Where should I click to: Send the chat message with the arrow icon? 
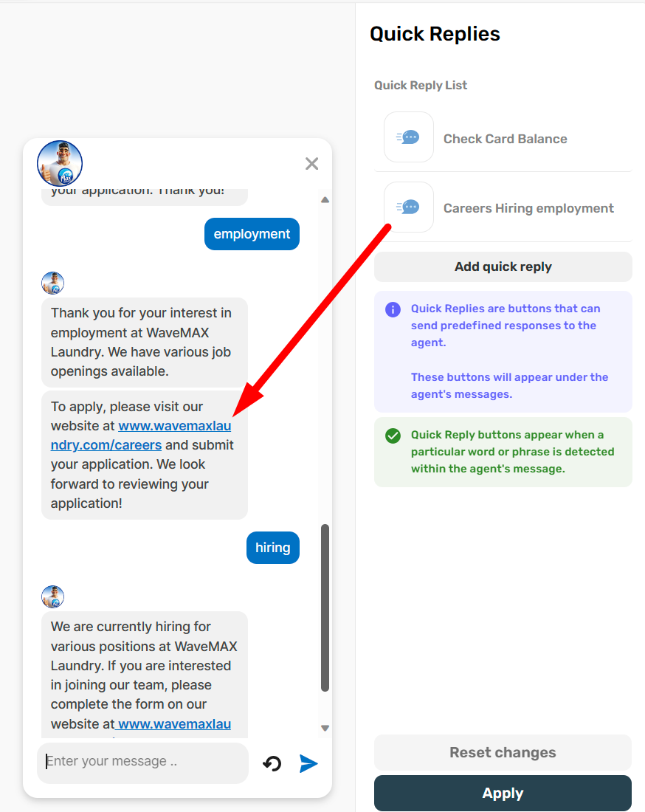point(308,763)
